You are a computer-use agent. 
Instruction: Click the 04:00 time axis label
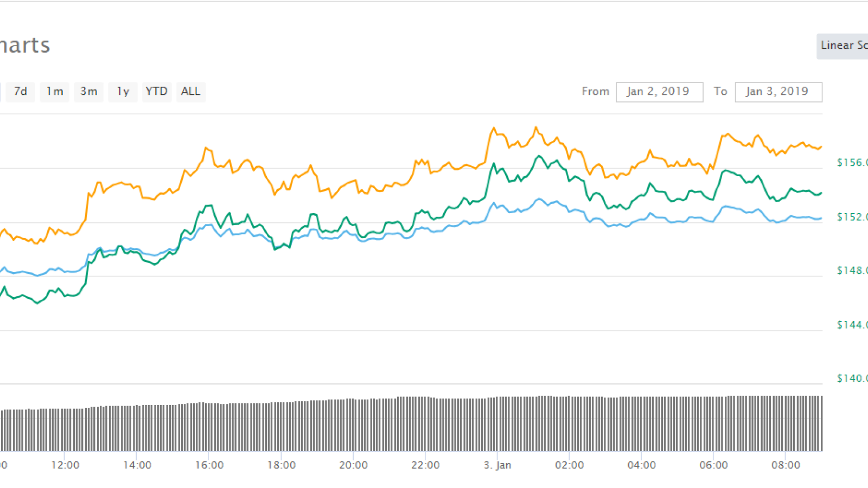point(642,465)
